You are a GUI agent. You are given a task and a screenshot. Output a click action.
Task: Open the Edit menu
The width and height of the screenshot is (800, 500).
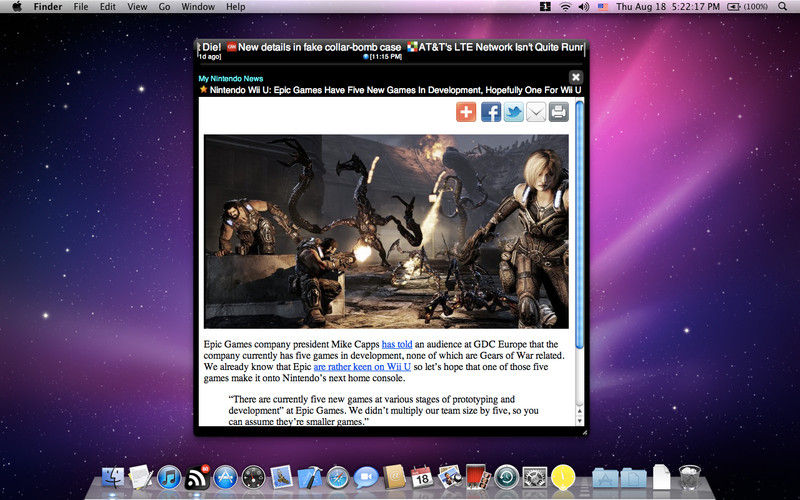tap(108, 7)
